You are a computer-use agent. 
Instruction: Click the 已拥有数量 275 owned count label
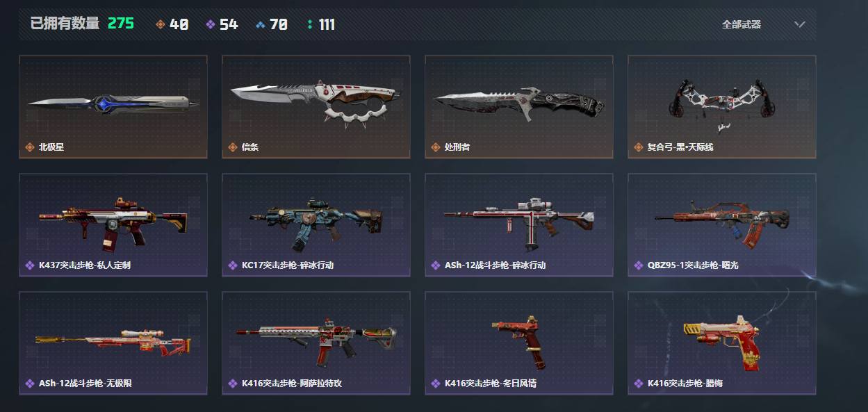82,24
